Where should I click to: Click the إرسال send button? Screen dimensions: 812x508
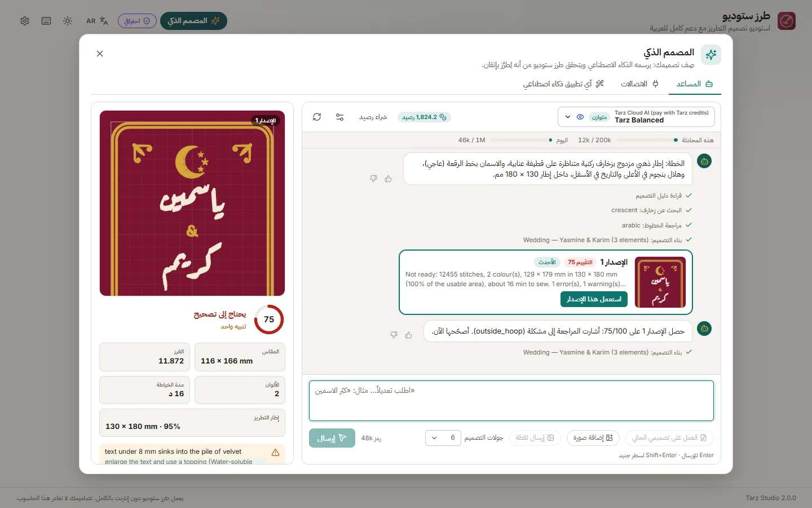coord(332,438)
